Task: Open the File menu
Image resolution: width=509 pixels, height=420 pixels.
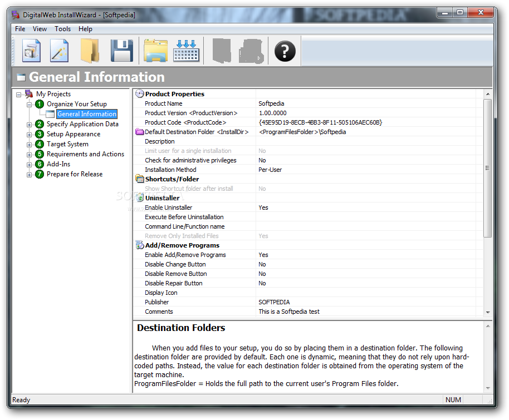Action: [20, 29]
